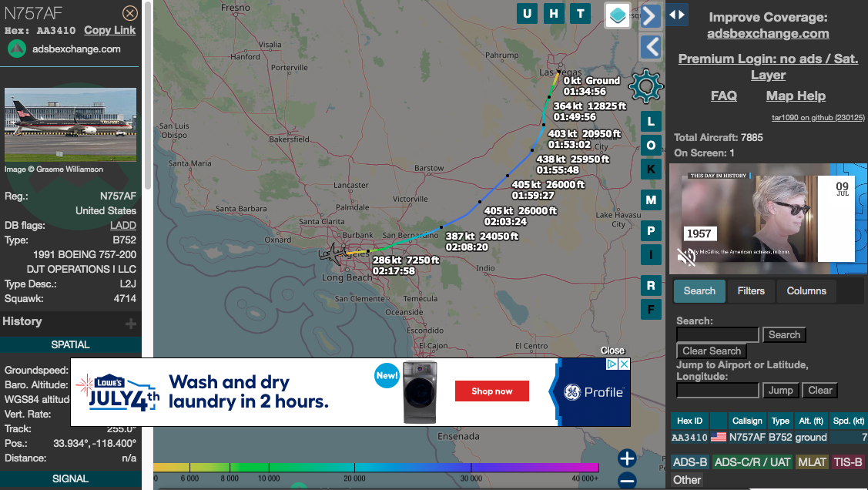Focus the Search text field

[718, 334]
